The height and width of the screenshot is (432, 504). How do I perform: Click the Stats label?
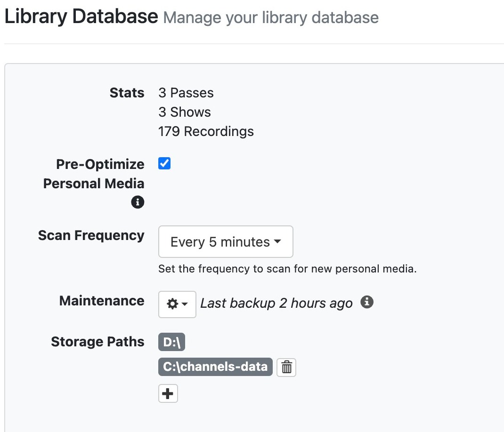pos(127,93)
